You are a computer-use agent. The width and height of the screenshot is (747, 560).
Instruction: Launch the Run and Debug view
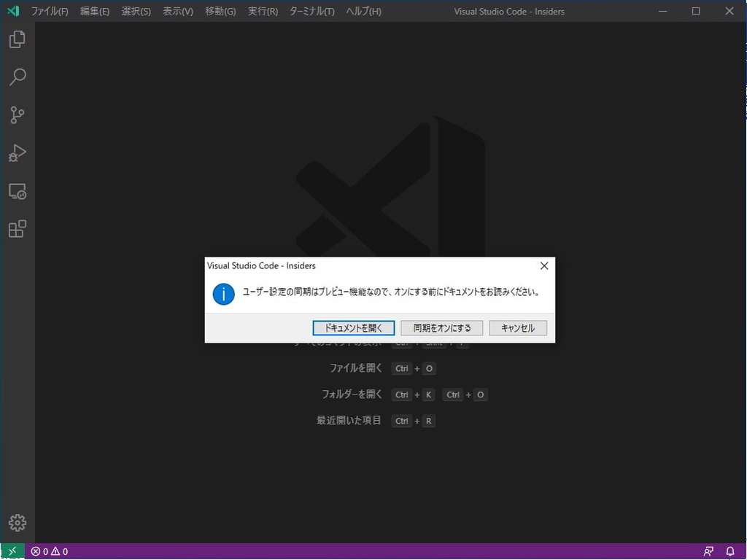[16, 153]
